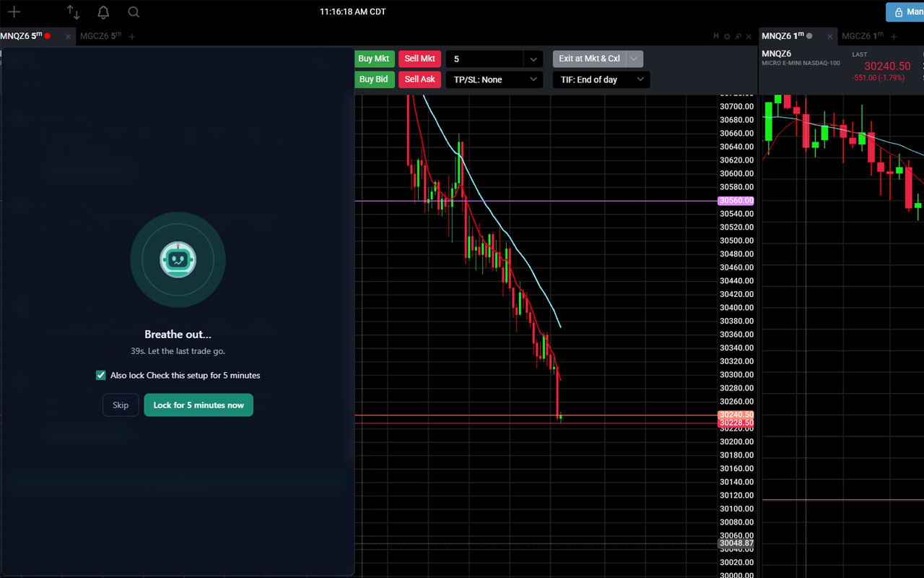
Task: Click the Buy Mkt button
Action: (x=374, y=59)
